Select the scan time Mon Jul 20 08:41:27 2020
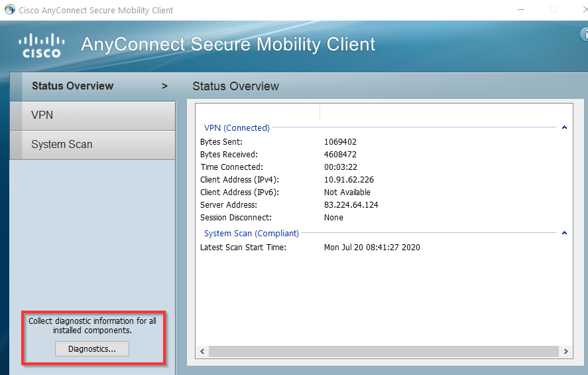 (372, 248)
